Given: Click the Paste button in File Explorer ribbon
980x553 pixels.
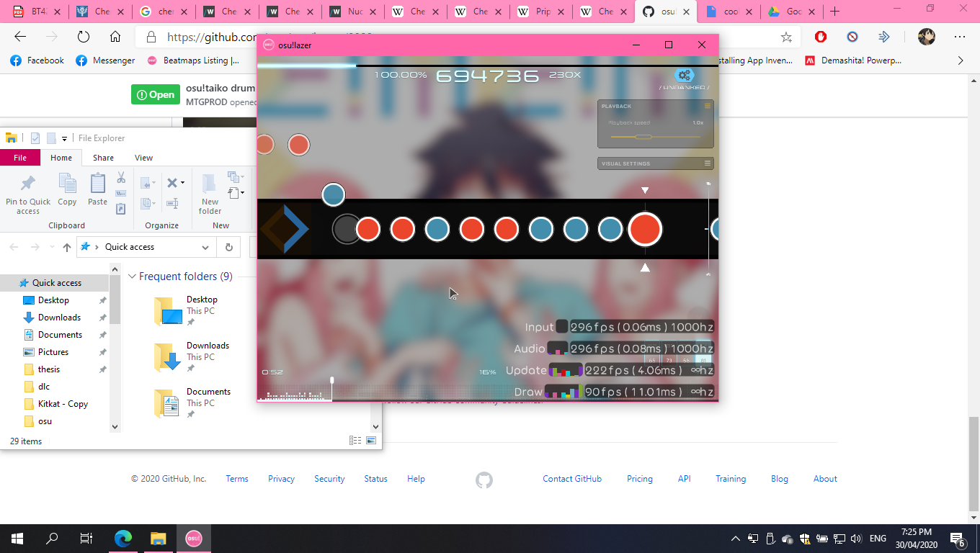Looking at the screenshot, I should [97, 190].
